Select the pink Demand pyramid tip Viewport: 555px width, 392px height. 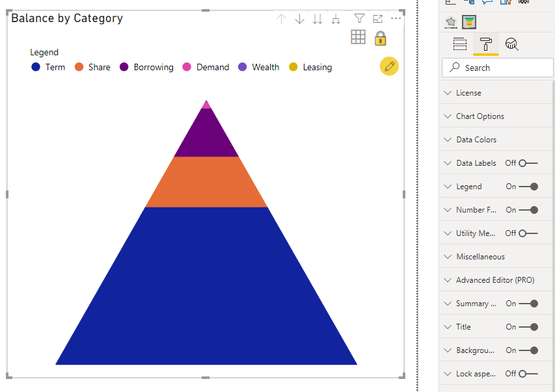pos(206,105)
